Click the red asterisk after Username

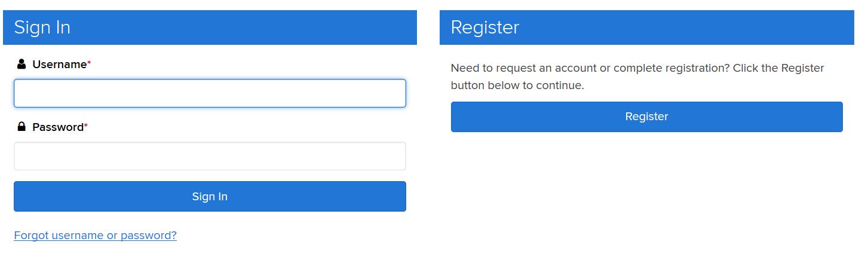(89, 63)
